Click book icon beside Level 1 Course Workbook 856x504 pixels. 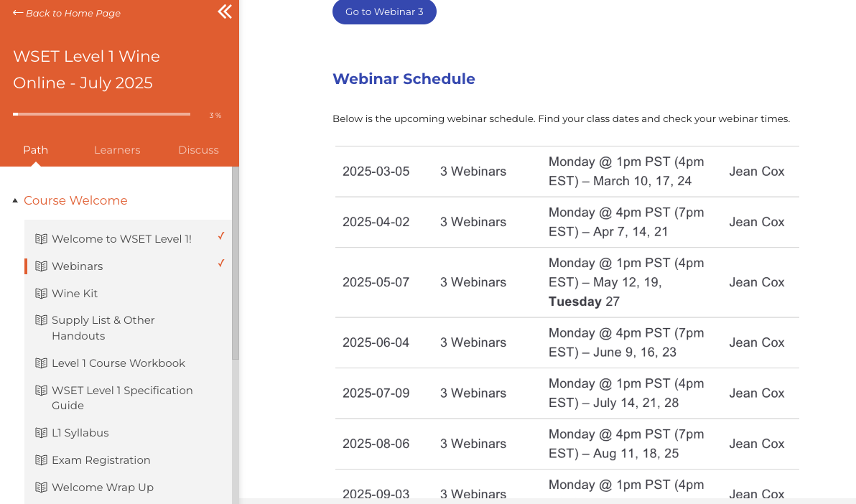[42, 363]
